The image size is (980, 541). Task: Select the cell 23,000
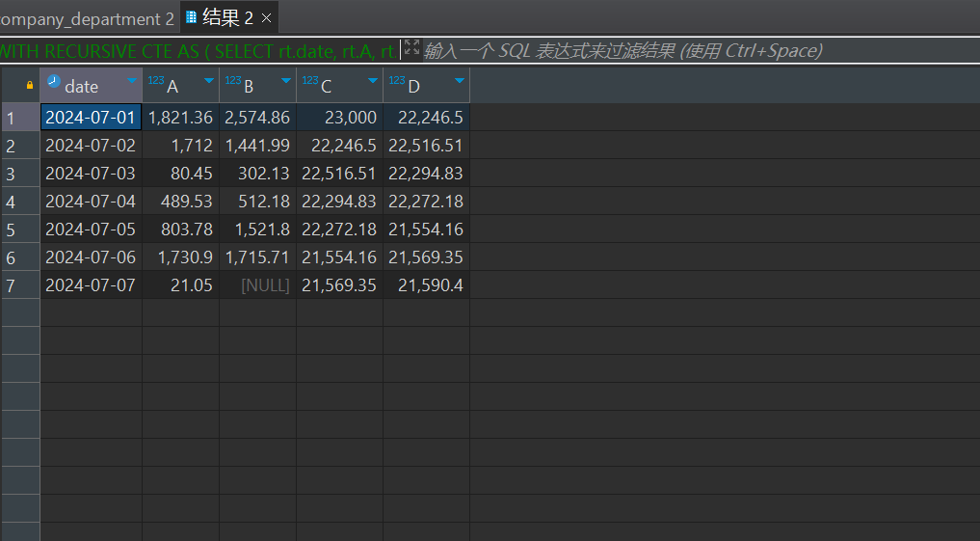[339, 118]
